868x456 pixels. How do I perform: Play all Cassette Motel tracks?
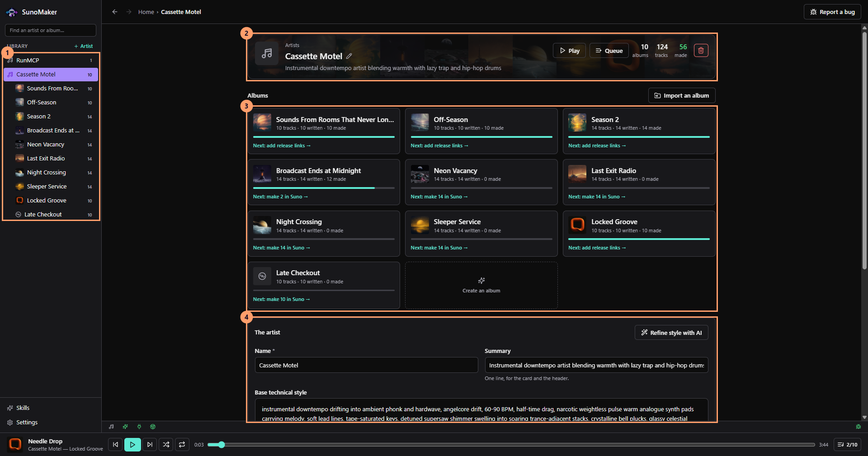pyautogui.click(x=569, y=51)
